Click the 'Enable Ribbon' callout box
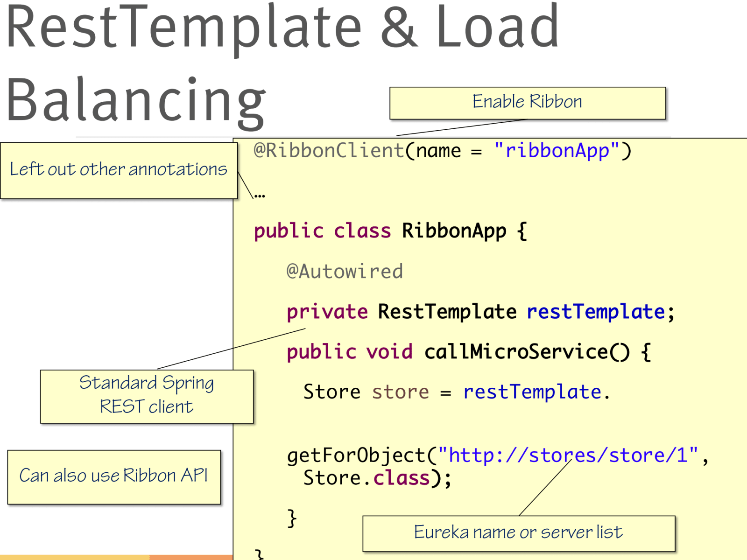This screenshot has width=747, height=560. (528, 103)
